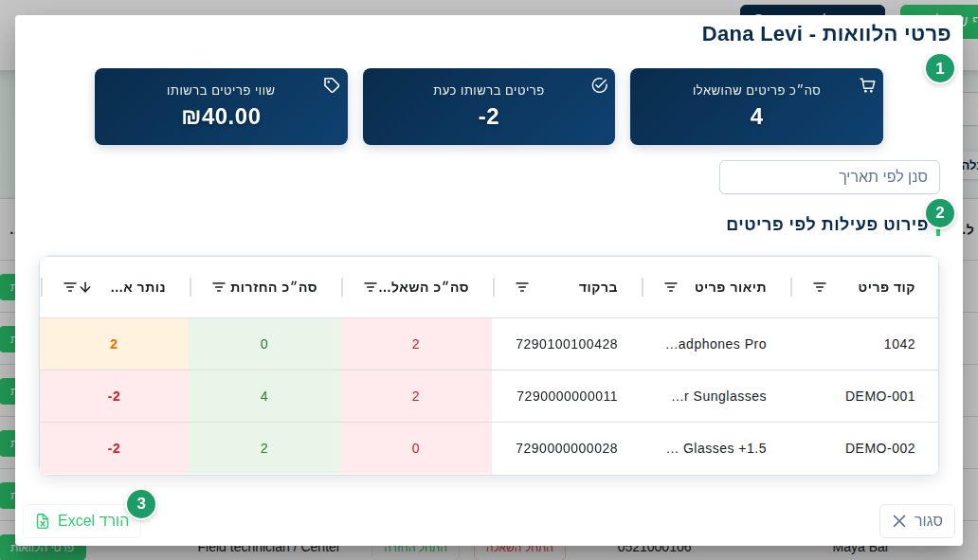Click the shopping cart icon on total borrowed card

click(868, 85)
